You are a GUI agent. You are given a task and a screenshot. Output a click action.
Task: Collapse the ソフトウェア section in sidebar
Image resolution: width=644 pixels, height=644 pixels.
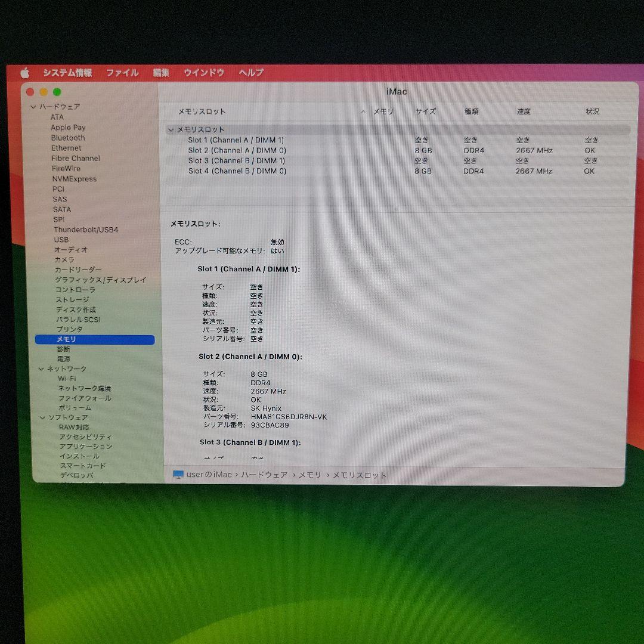[x=43, y=417]
